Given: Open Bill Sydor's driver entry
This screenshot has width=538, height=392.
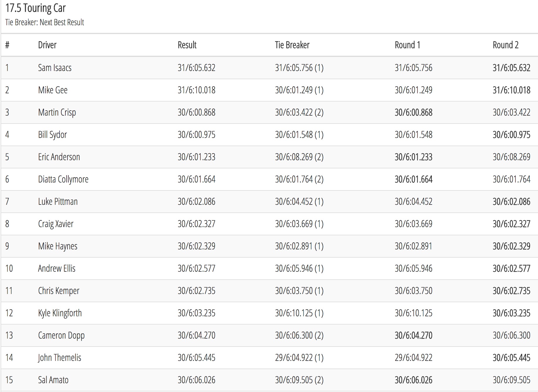Looking at the screenshot, I should 53,135.
